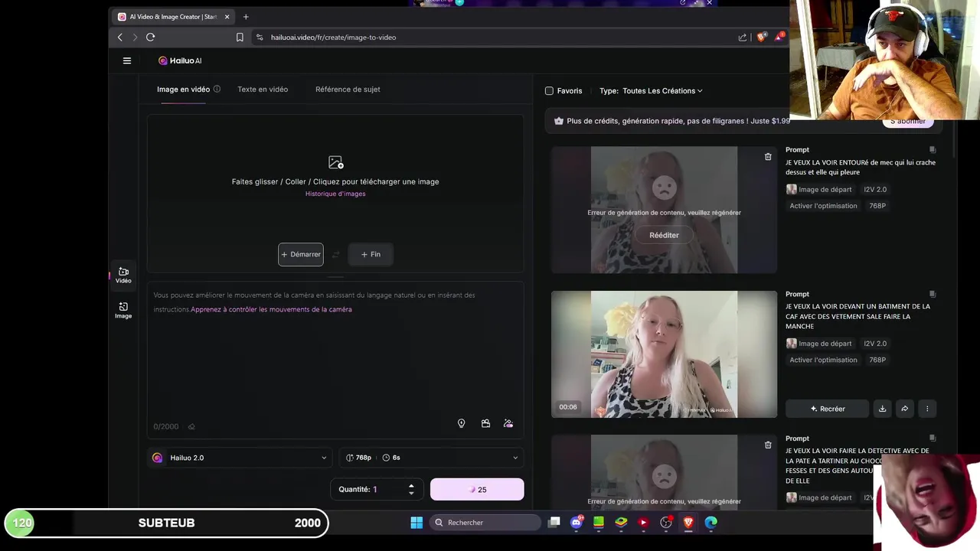Viewport: 980px width, 551px height.
Task: Toggle the Favoris checkbox
Action: pos(549,90)
